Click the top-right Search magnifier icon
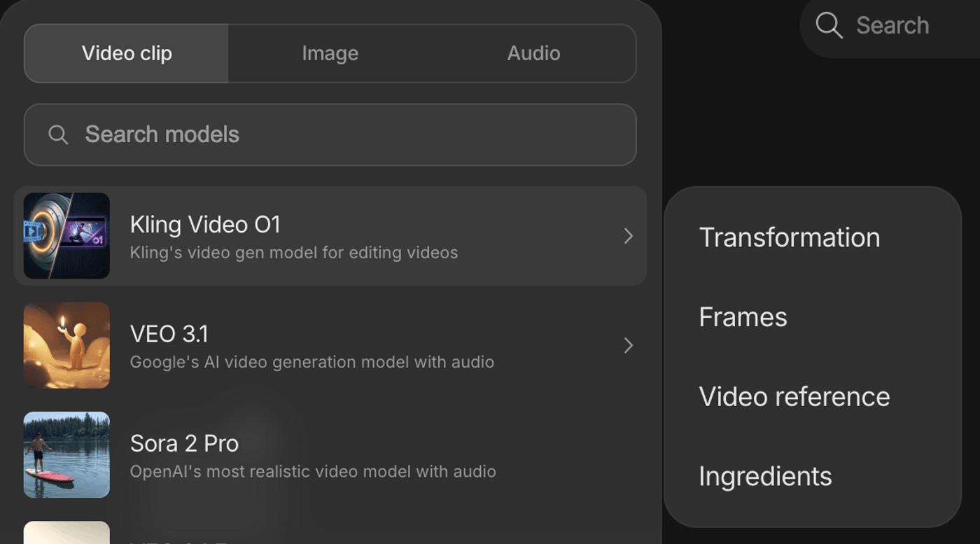 click(x=829, y=25)
